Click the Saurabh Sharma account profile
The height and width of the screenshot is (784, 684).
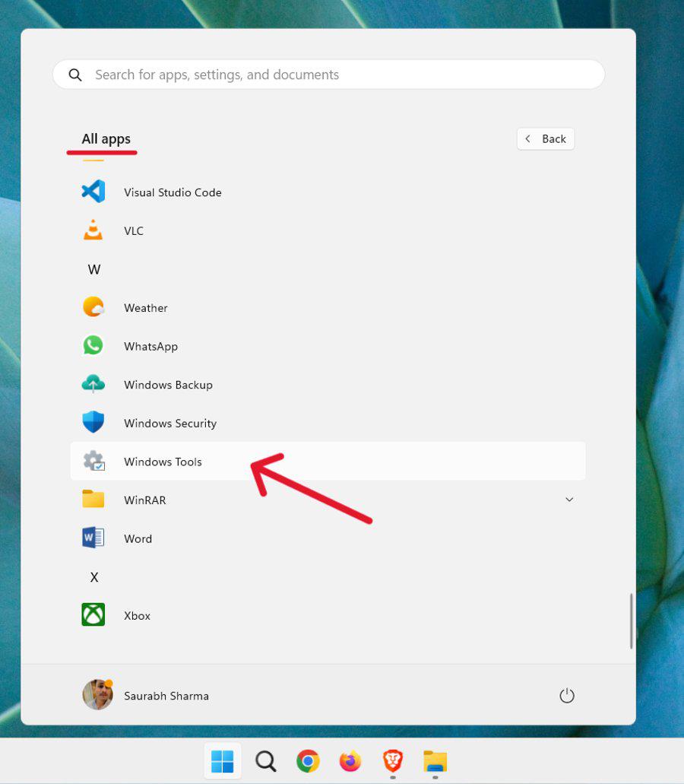click(x=145, y=695)
